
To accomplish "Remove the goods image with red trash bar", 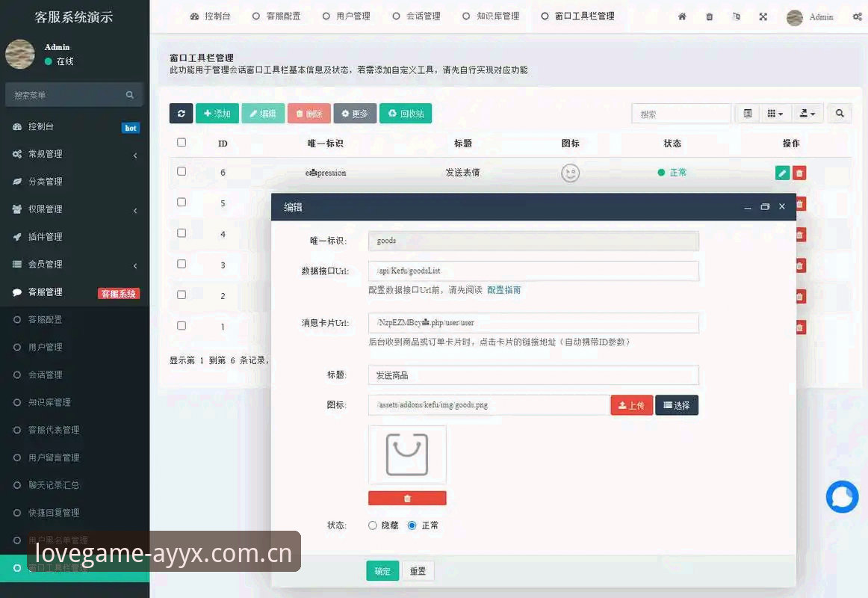I will [407, 499].
